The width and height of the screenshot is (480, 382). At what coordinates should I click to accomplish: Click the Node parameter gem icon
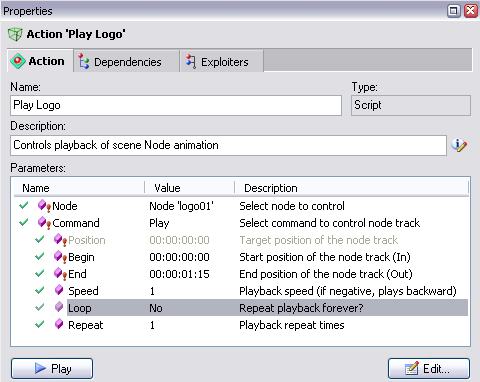pyautogui.click(x=44, y=206)
